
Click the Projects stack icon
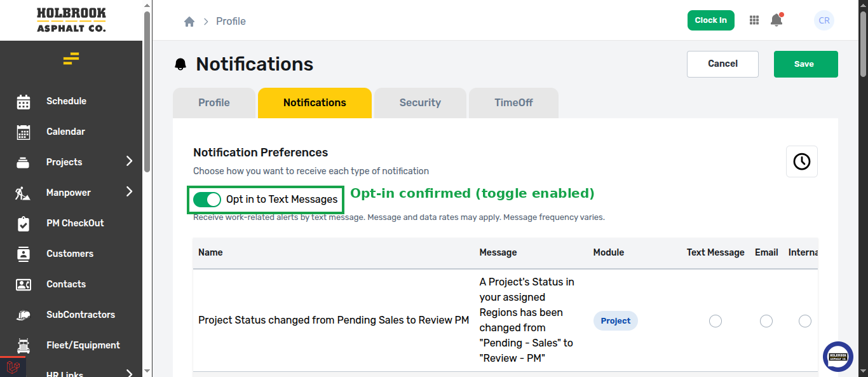point(24,162)
